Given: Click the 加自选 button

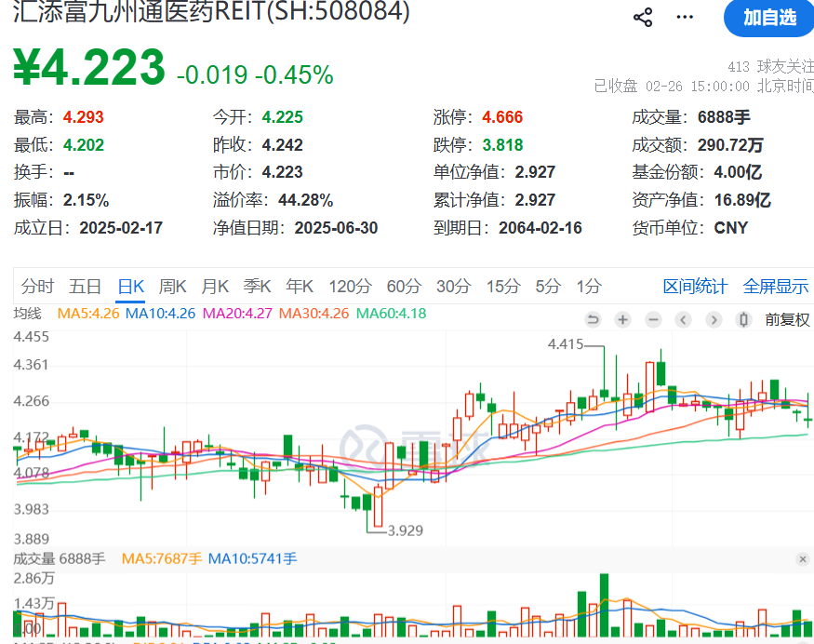Looking at the screenshot, I should pos(769,19).
